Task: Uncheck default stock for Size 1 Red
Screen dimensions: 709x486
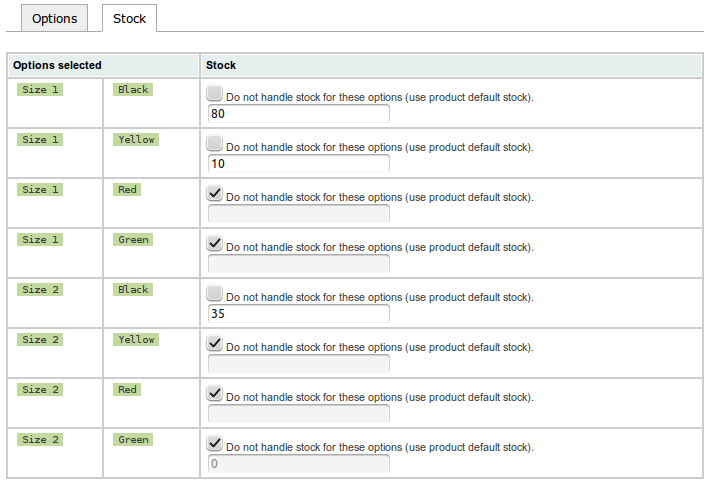Action: click(214, 193)
